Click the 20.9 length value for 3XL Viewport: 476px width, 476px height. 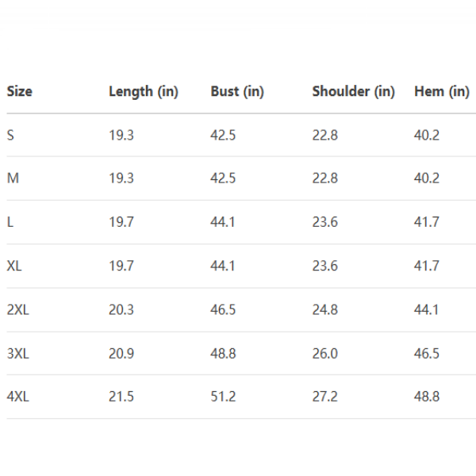click(121, 353)
